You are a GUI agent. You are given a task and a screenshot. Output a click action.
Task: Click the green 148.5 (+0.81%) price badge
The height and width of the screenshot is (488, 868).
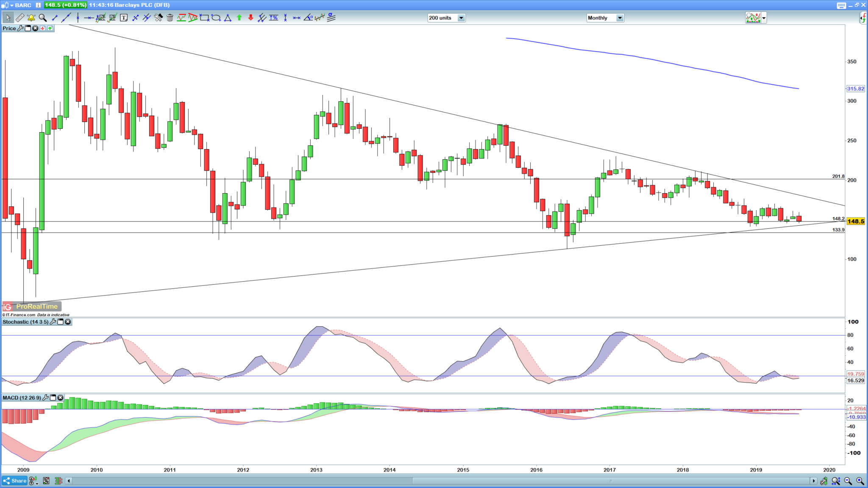(x=65, y=5)
